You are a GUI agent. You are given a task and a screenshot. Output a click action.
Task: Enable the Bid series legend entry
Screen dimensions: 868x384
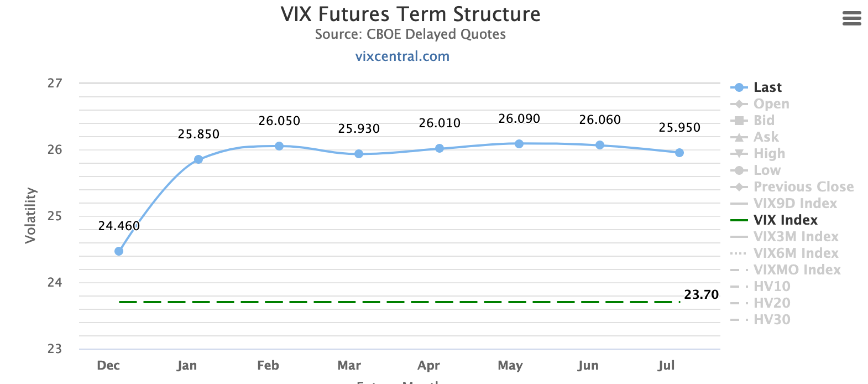[x=764, y=121]
